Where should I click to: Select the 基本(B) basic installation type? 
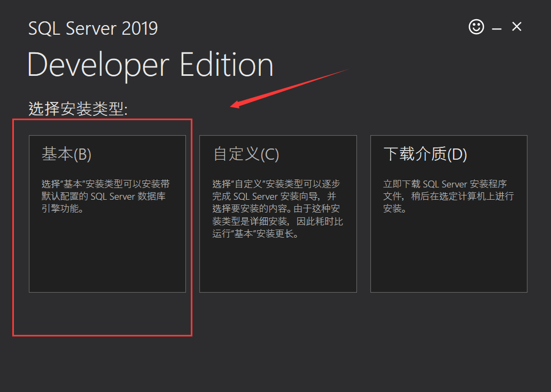(107, 214)
